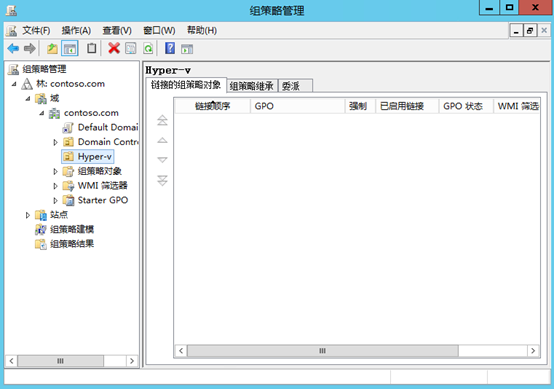Click the Default Domain policy link icon

click(68, 128)
